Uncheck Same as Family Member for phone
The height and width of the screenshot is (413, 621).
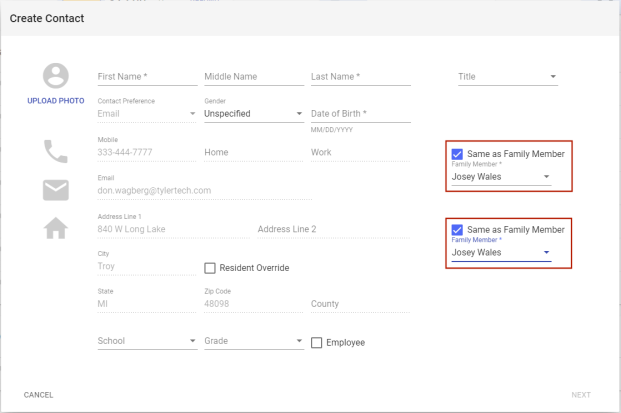(x=457, y=154)
